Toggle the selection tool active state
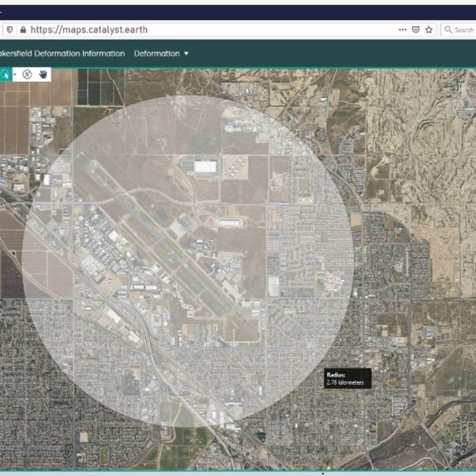The image size is (476, 476). point(6,74)
